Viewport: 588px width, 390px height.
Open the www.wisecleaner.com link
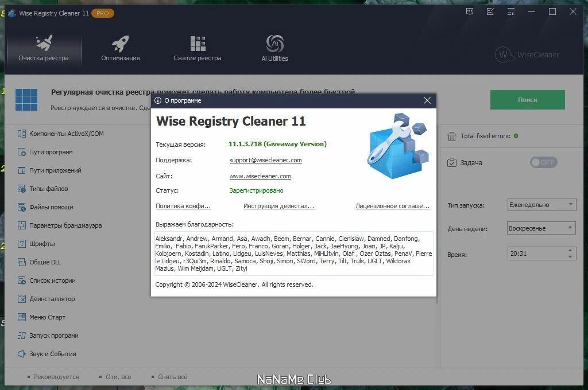coord(260,176)
